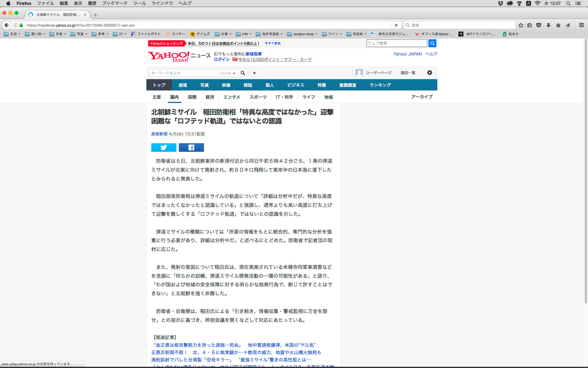Switch to the ランキング navigation tab

[x=380, y=85]
